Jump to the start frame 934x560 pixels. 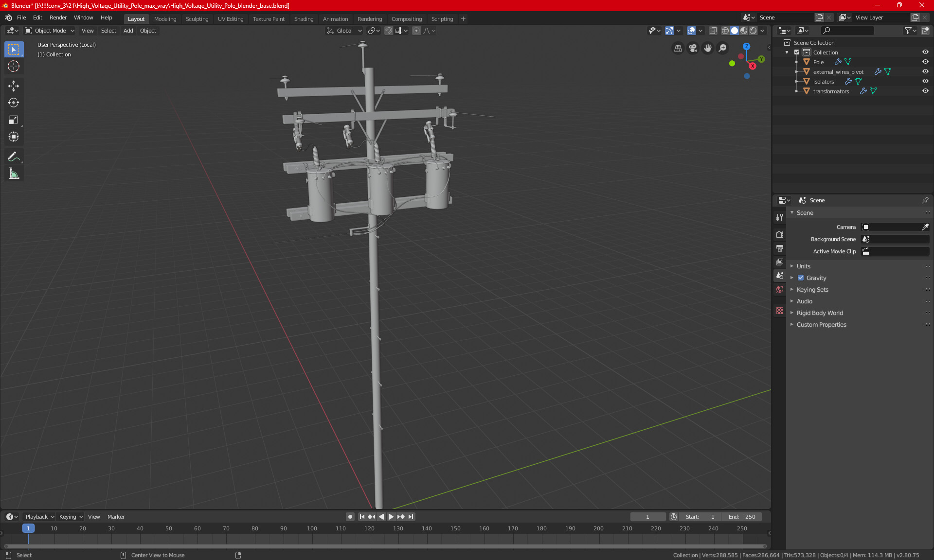pyautogui.click(x=362, y=517)
